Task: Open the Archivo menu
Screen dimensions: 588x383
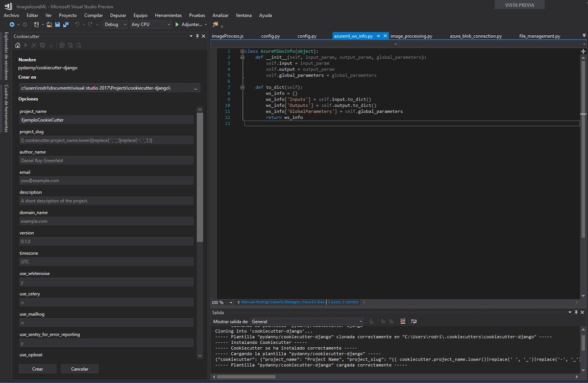Action: click(x=11, y=15)
